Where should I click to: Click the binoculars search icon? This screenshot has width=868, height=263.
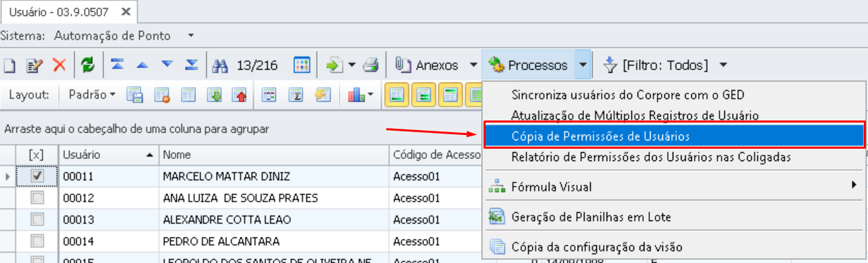pos(220,65)
